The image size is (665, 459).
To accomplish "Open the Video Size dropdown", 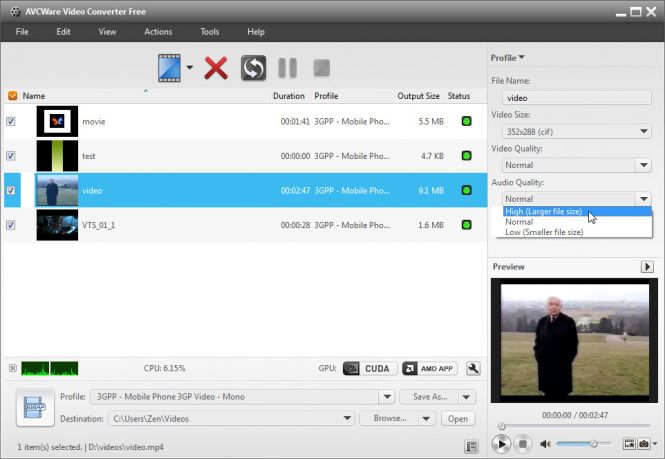I will point(575,131).
